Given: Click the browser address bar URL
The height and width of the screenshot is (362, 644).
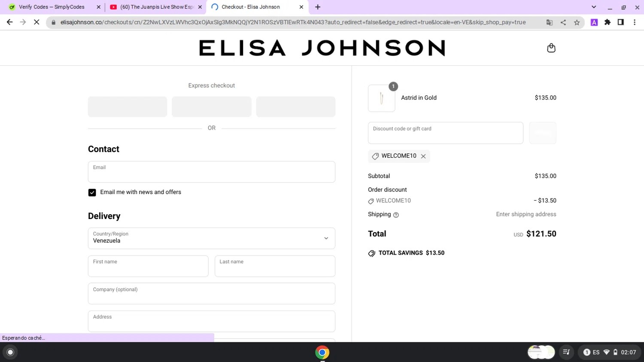Looking at the screenshot, I should coord(293,22).
